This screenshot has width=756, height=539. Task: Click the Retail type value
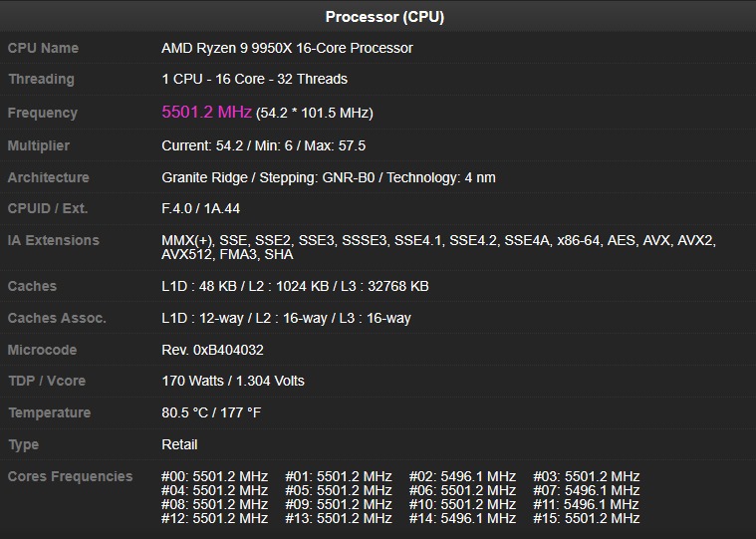(x=179, y=444)
